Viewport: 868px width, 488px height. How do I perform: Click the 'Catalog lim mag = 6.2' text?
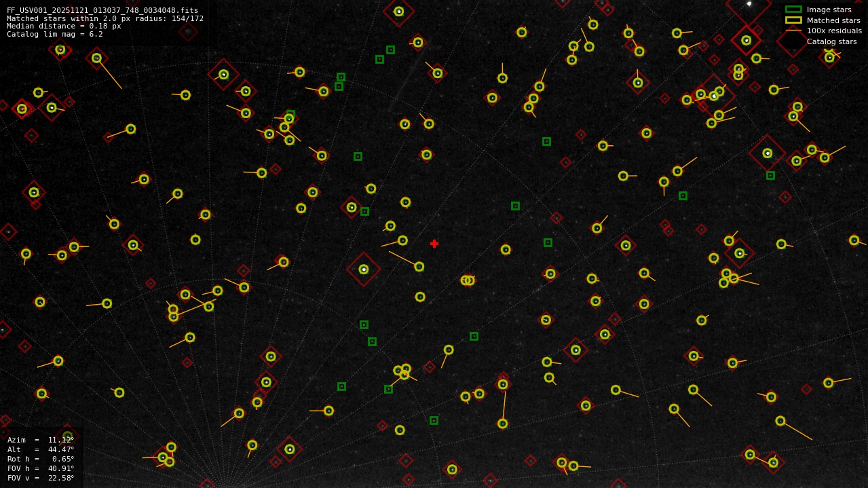[55, 35]
